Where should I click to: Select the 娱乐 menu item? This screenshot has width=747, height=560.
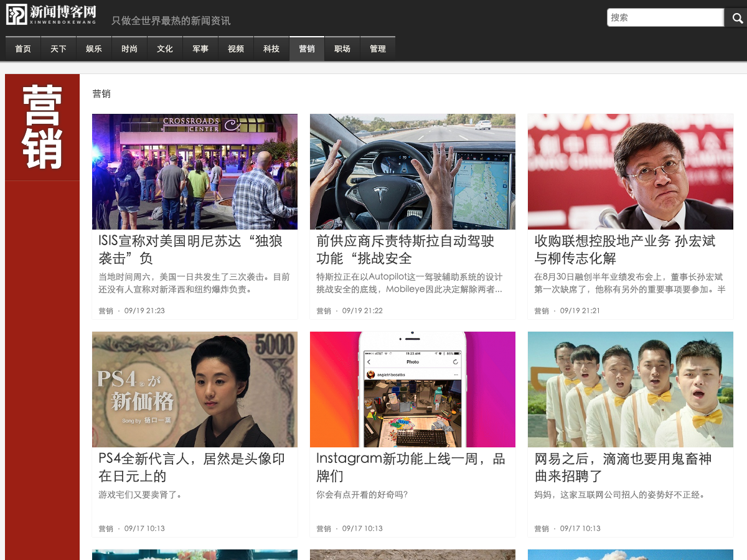tap(94, 49)
